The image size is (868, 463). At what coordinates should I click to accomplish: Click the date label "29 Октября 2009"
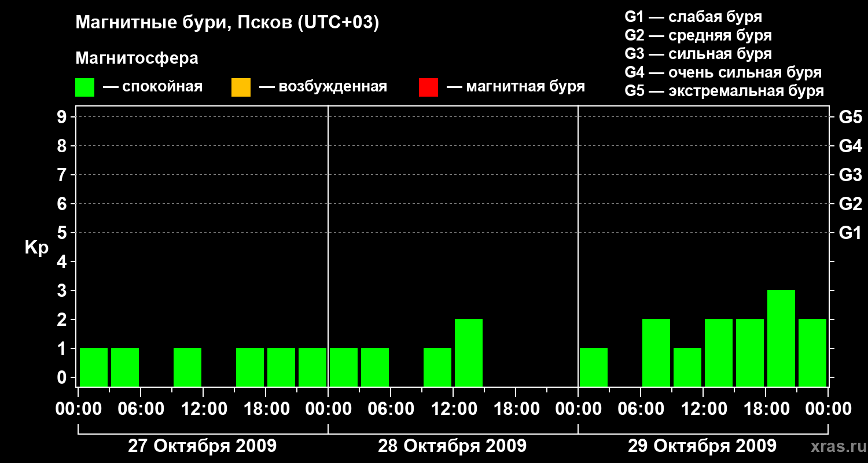tap(702, 446)
